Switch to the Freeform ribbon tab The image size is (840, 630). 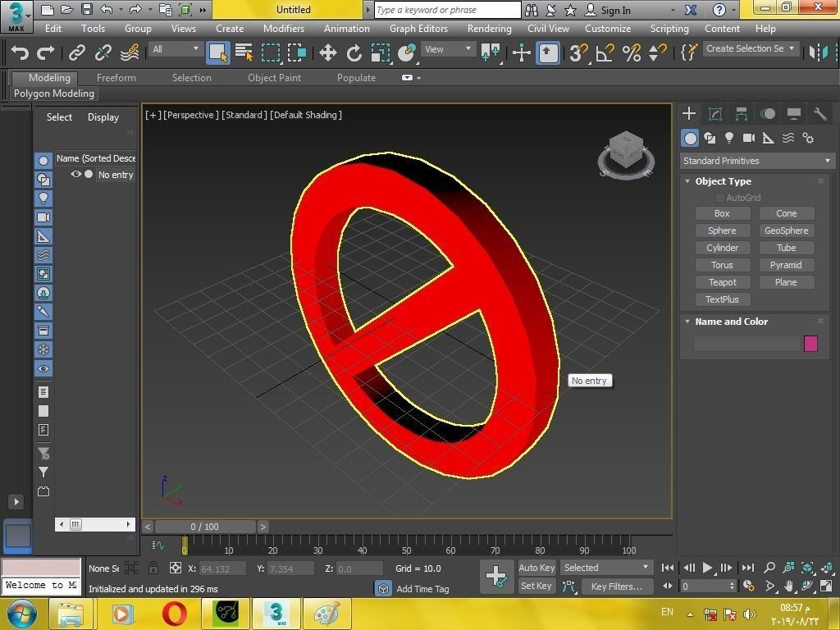[116, 78]
